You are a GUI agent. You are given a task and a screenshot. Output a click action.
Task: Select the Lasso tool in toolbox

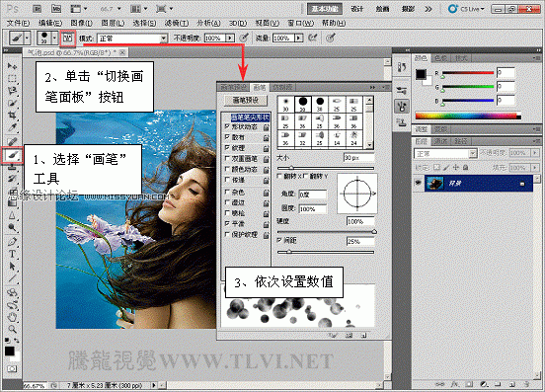point(12,91)
